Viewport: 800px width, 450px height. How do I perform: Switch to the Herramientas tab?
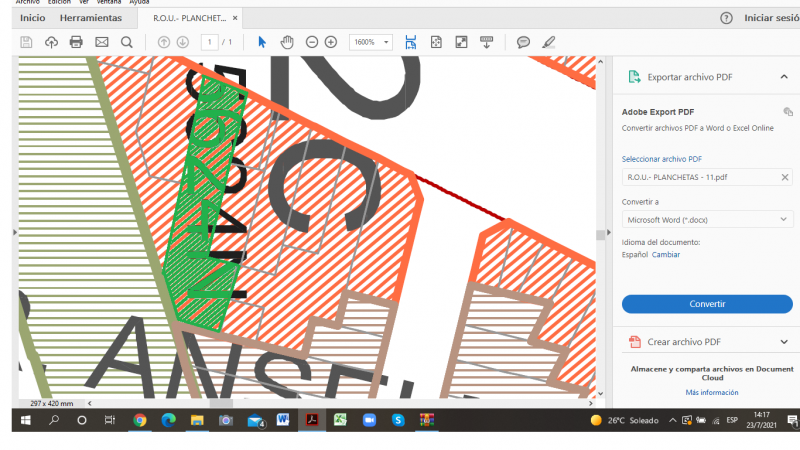90,18
